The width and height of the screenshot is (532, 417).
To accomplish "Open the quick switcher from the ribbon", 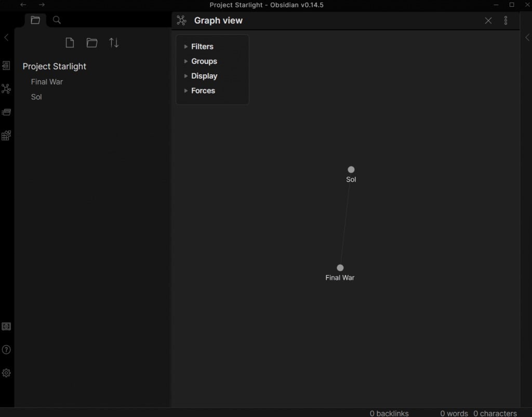I will pyautogui.click(x=6, y=66).
